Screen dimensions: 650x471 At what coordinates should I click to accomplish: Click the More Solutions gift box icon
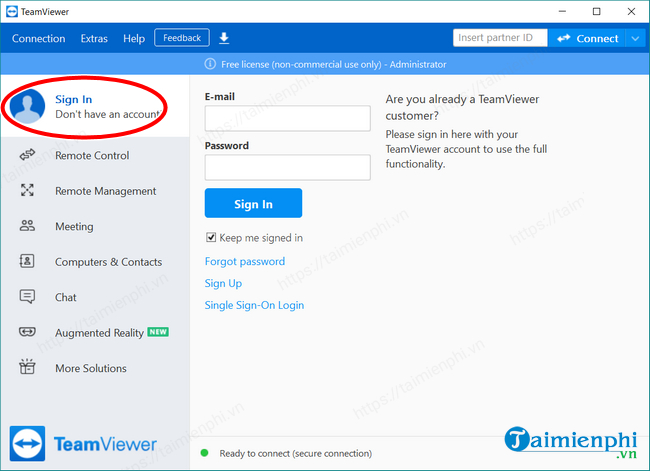[x=27, y=367]
